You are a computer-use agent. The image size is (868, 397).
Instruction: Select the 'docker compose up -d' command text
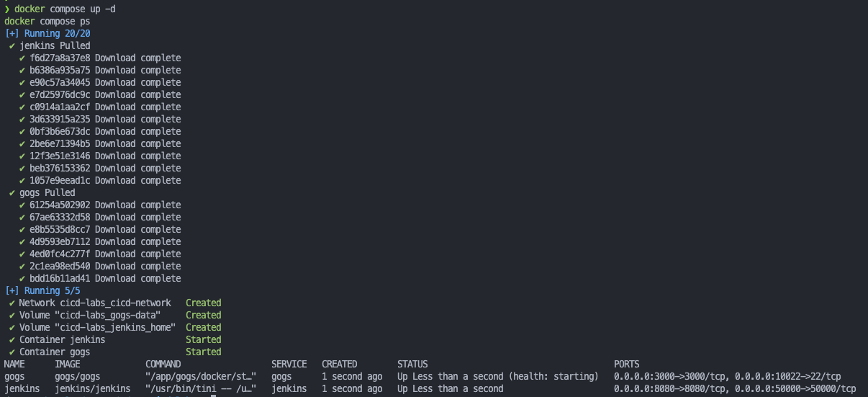65,9
